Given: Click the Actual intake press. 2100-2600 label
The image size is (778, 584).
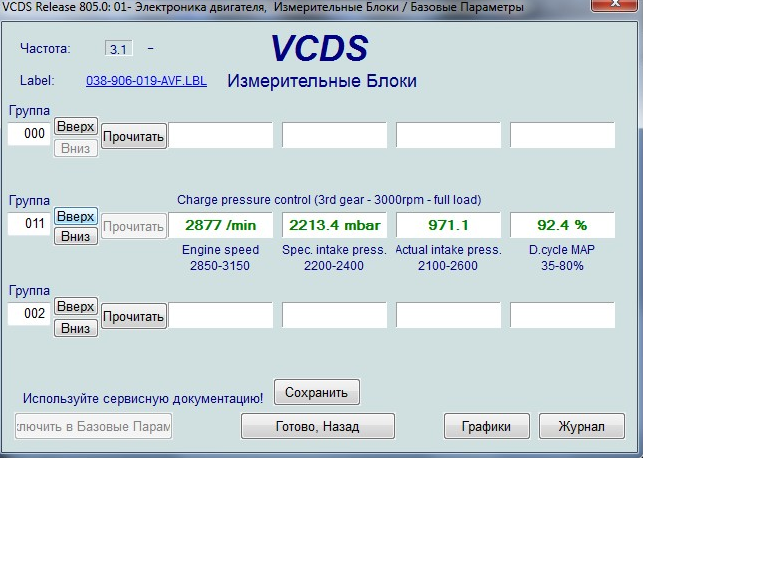Looking at the screenshot, I should tap(448, 258).
